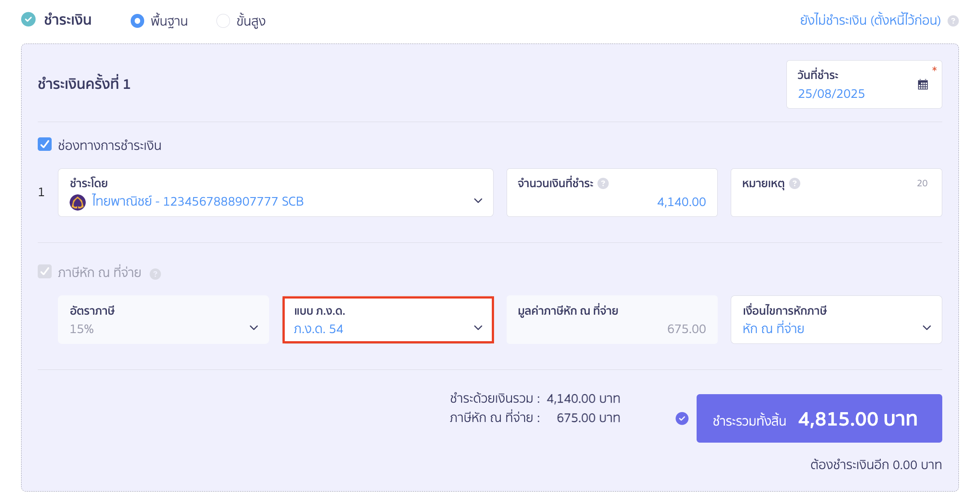Open the เงื่อนไขการหักภาษี dropdown
This screenshot has width=980, height=501.
coord(836,320)
